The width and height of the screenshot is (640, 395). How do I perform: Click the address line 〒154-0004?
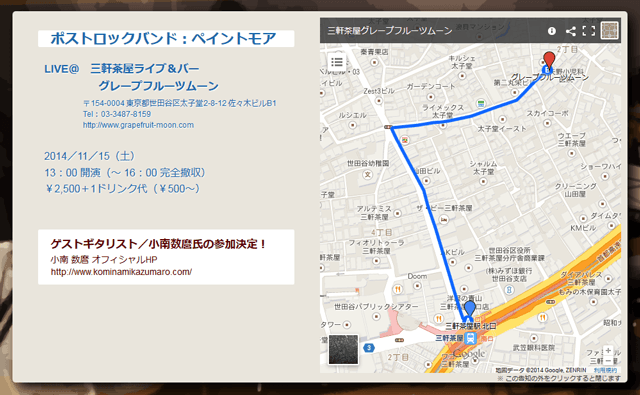pyautogui.click(x=180, y=103)
